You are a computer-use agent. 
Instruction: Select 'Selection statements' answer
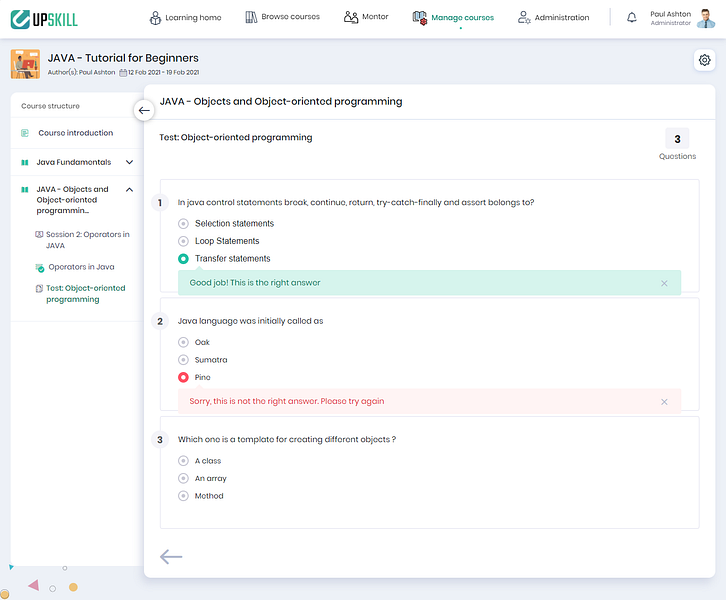[183, 224]
